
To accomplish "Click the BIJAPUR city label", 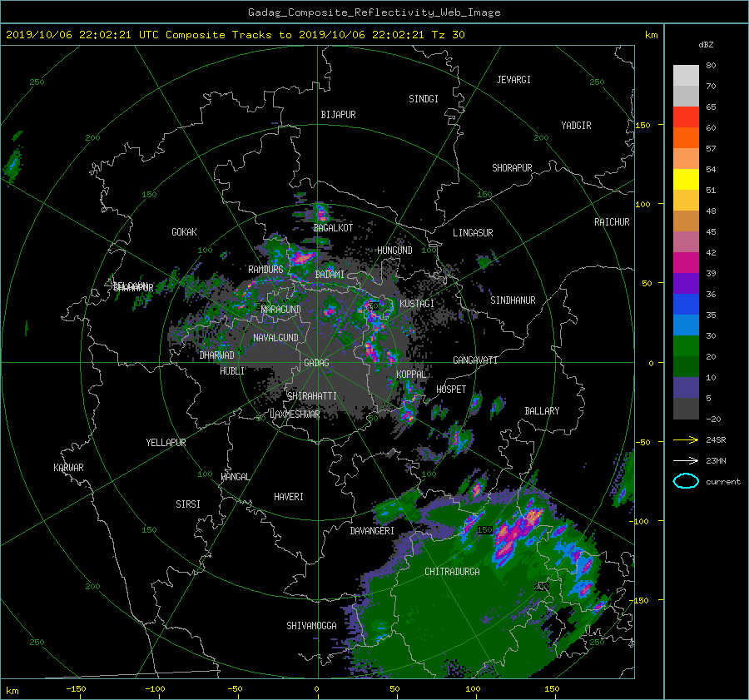I will coord(338,115).
